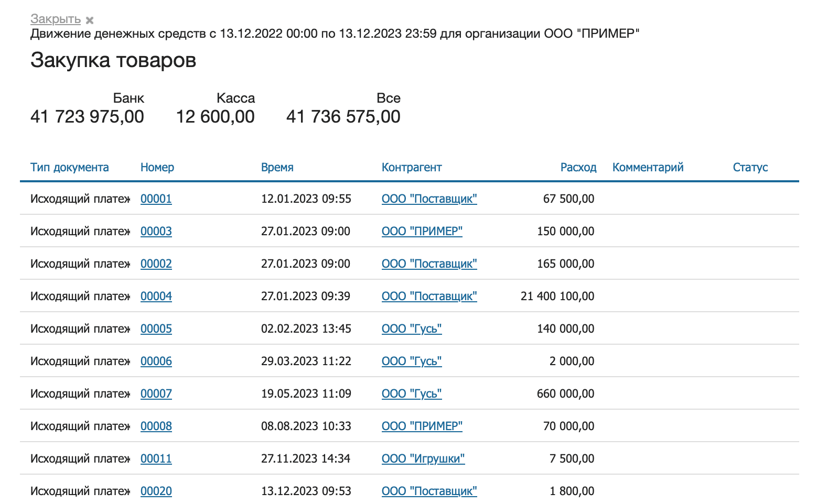The height and width of the screenshot is (504, 838).
Task: Click the Закрыть link
Action: [55, 19]
